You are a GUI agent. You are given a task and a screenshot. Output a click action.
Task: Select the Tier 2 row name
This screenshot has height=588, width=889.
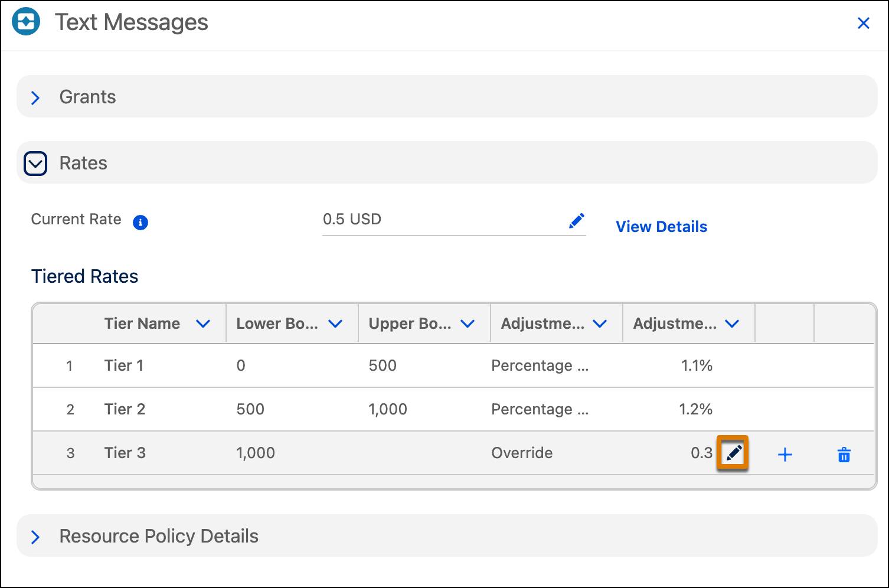(x=125, y=409)
